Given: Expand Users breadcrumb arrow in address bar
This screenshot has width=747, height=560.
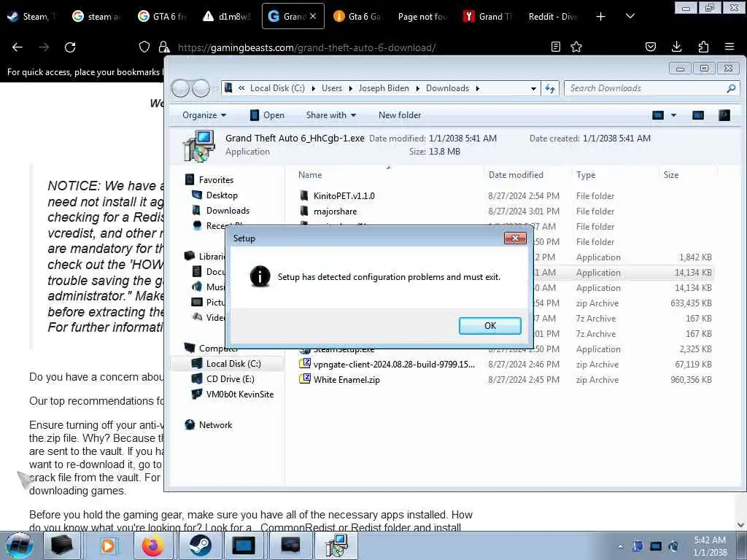Looking at the screenshot, I should pos(351,88).
